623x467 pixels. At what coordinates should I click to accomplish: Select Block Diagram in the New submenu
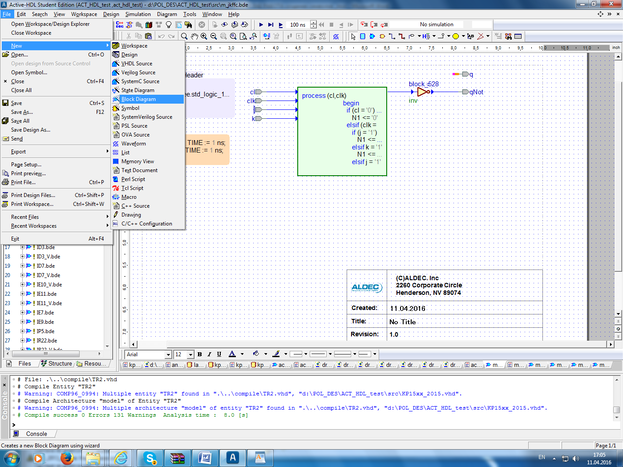tap(139, 99)
